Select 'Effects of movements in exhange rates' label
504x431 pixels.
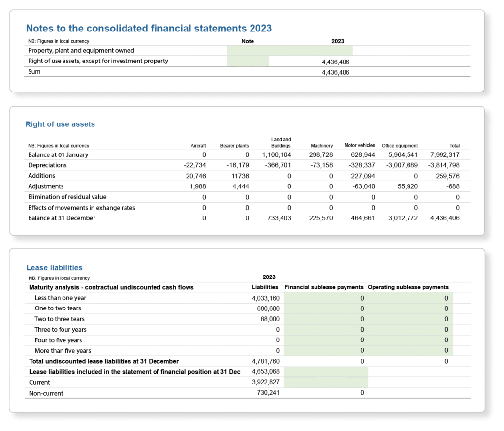[x=82, y=208]
